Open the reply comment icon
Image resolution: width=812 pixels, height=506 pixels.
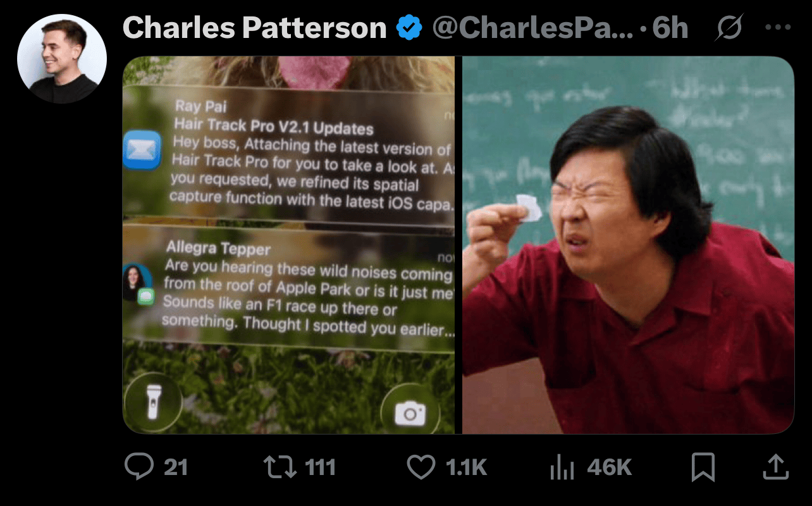coord(139,467)
